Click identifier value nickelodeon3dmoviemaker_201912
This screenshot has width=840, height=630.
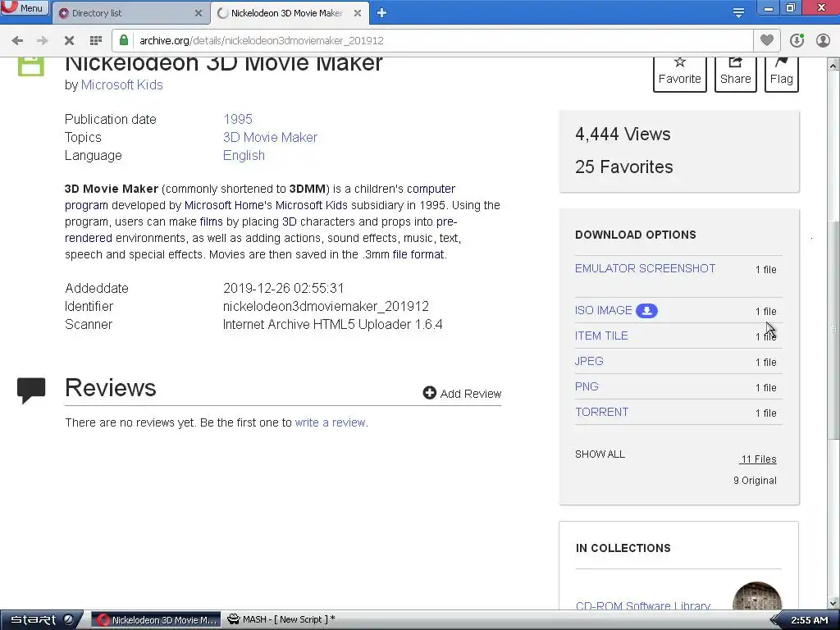point(326,306)
